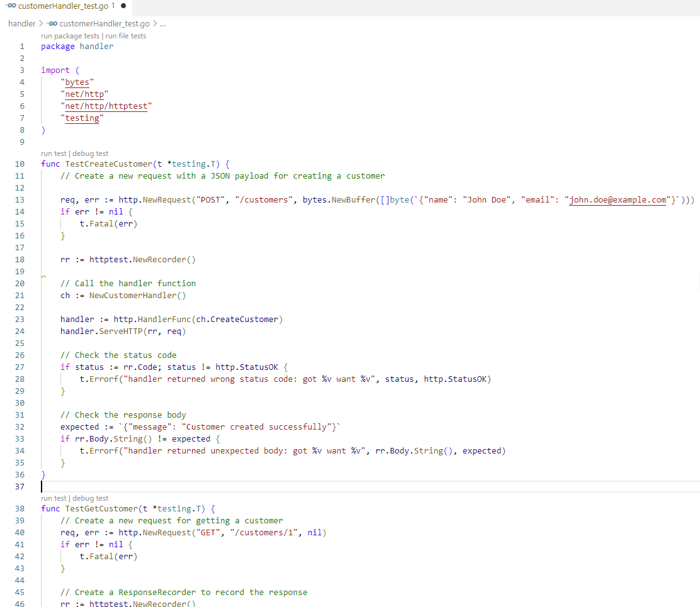700x607 pixels.
Task: Click the 'Check the status code' comment
Action: tap(118, 355)
